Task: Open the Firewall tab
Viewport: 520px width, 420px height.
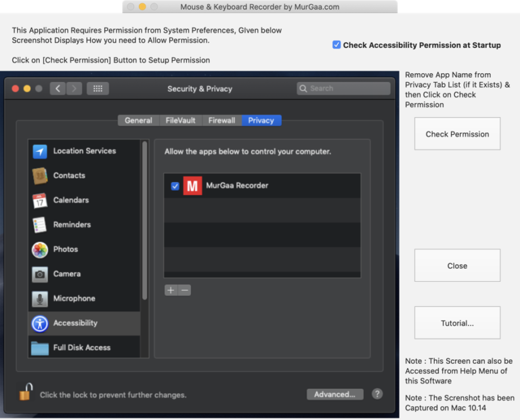Action: 221,121
